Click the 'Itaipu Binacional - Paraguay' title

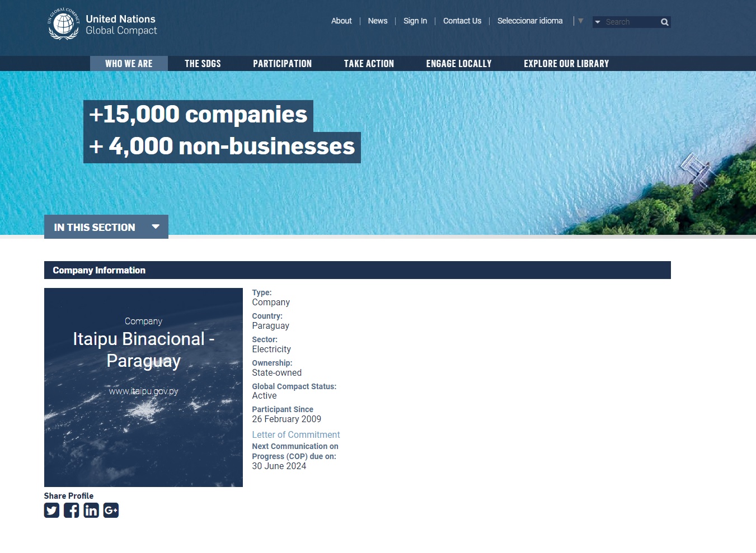[143, 350]
